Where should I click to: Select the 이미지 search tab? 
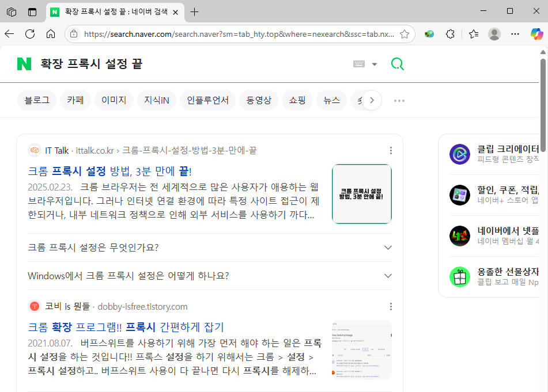(x=114, y=101)
